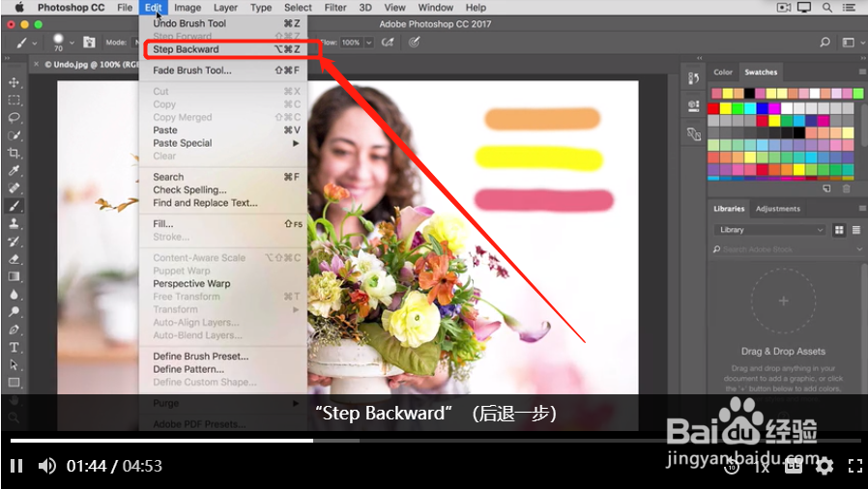Image resolution: width=868 pixels, height=489 pixels.
Task: Select the Gradient tool
Action: pyautogui.click(x=14, y=276)
